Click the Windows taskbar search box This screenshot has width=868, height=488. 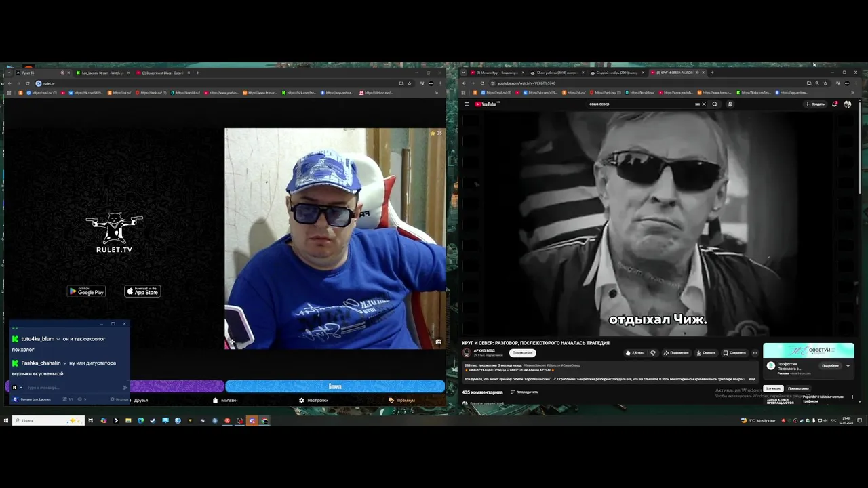click(48, 420)
